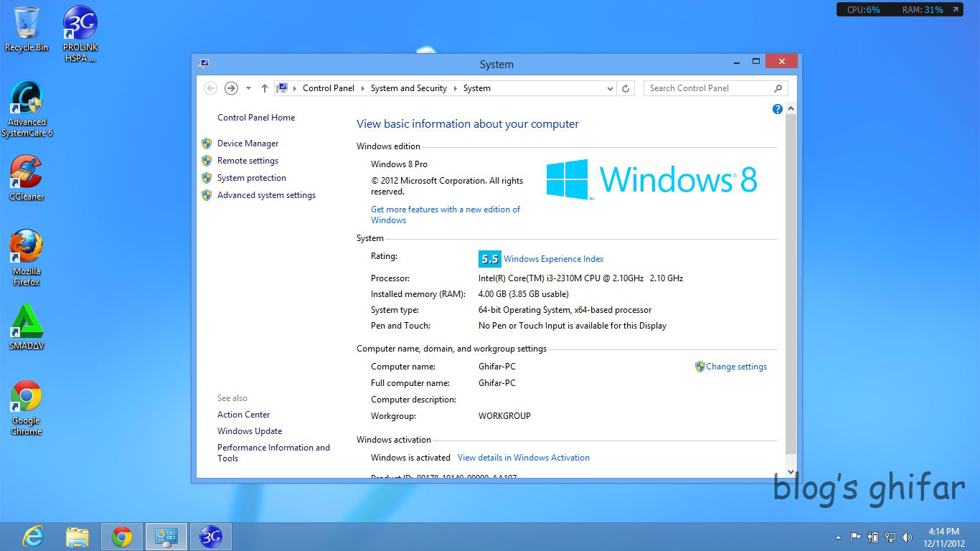Click the scrollbar up arrow
This screenshot has height=551, width=980.
tap(791, 109)
